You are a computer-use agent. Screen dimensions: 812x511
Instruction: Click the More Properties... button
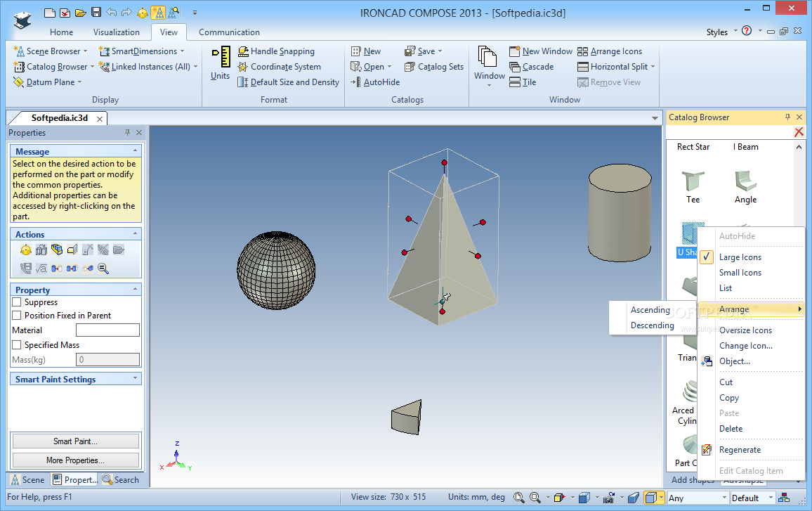pyautogui.click(x=76, y=460)
